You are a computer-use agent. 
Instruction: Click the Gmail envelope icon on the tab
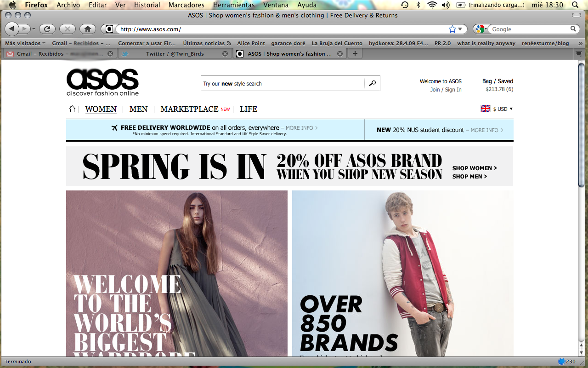[10, 53]
